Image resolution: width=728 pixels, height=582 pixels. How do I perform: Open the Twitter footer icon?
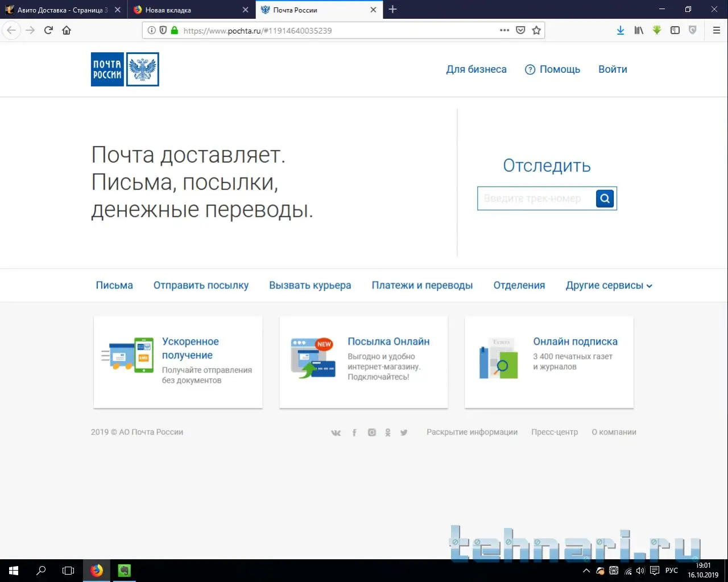(x=404, y=432)
